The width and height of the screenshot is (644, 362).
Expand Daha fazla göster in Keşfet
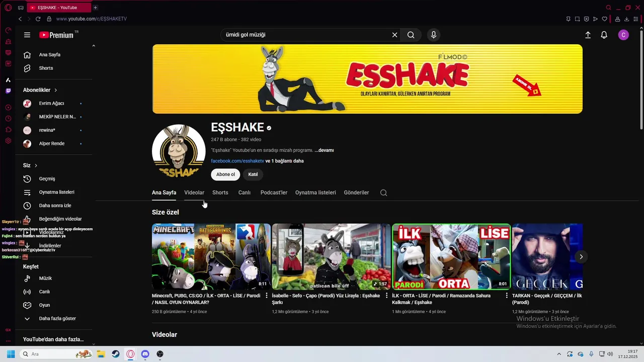tap(54, 318)
